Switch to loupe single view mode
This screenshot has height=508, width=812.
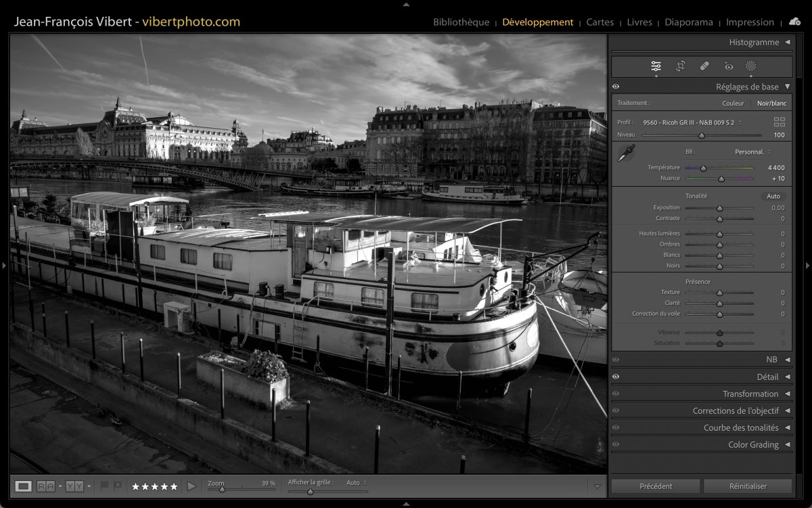tap(23, 486)
